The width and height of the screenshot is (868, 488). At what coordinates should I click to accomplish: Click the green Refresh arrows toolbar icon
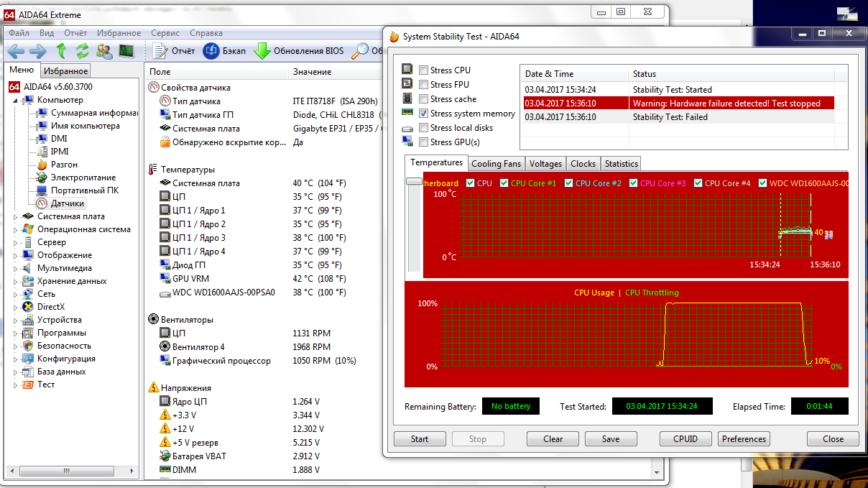click(83, 51)
